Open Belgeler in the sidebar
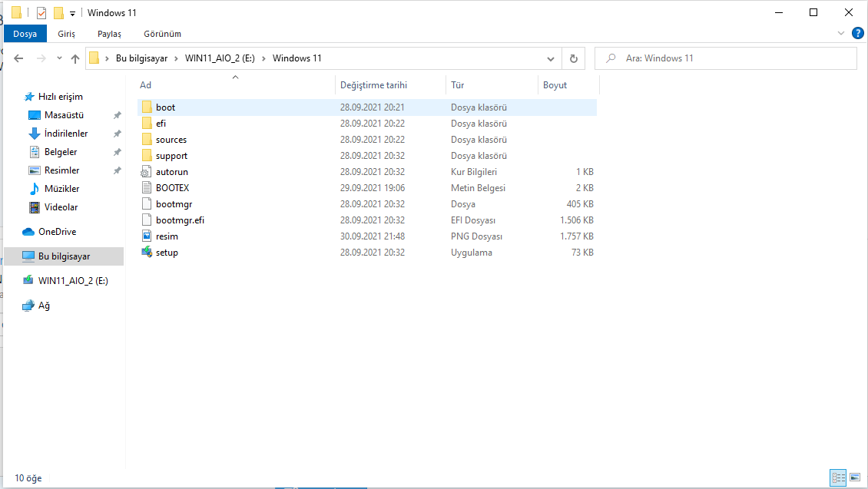Screen dimensions: 868x489 pyautogui.click(x=61, y=151)
